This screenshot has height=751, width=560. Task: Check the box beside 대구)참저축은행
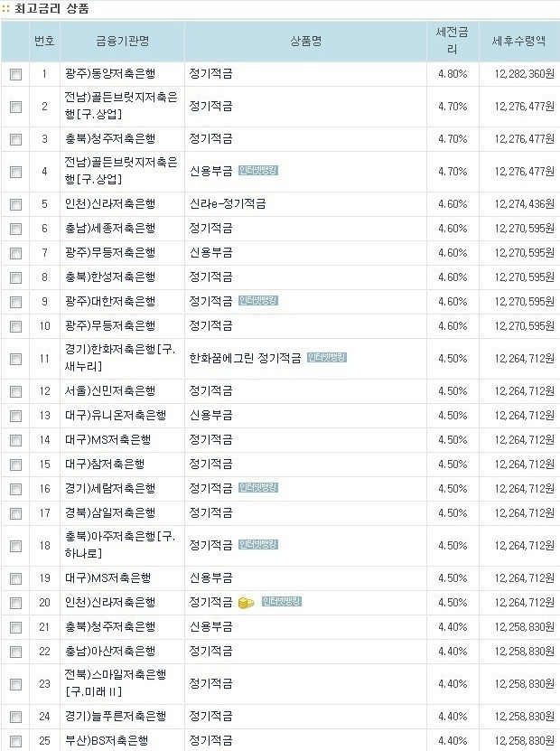click(x=15, y=465)
